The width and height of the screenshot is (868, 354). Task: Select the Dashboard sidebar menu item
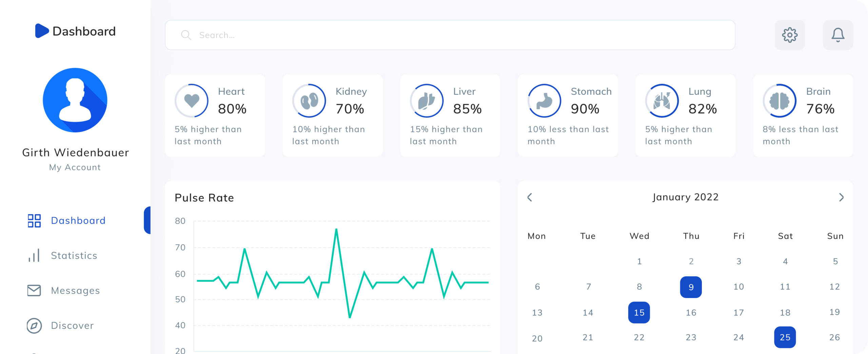click(x=78, y=221)
